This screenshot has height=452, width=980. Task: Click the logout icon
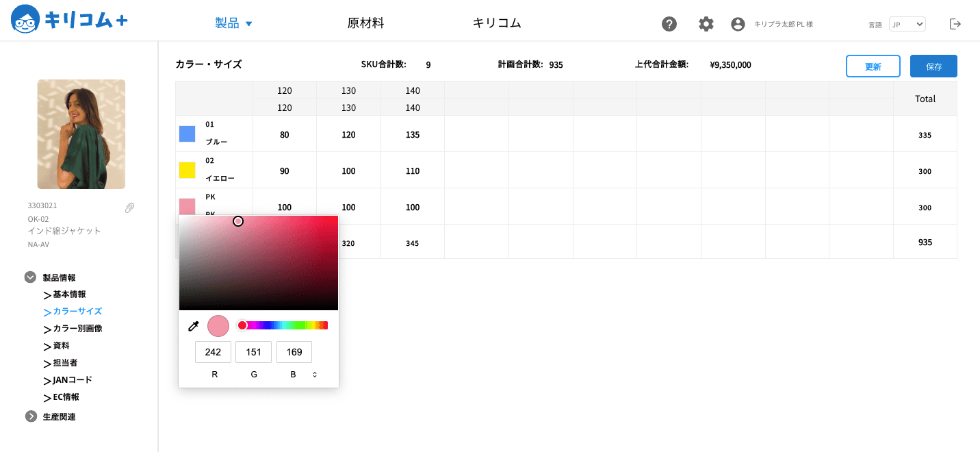tap(955, 24)
